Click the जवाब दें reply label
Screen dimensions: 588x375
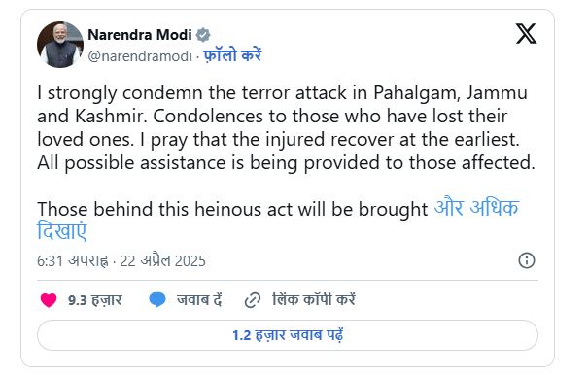pyautogui.click(x=199, y=300)
